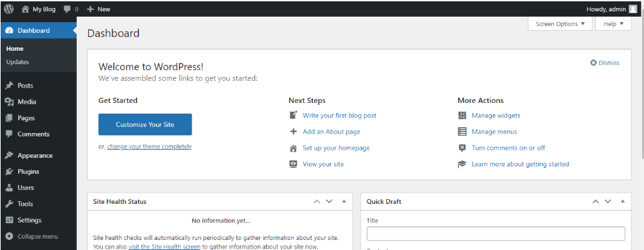This screenshot has width=644, height=250.
Task: Click the Settings sidebar icon
Action: tap(9, 220)
